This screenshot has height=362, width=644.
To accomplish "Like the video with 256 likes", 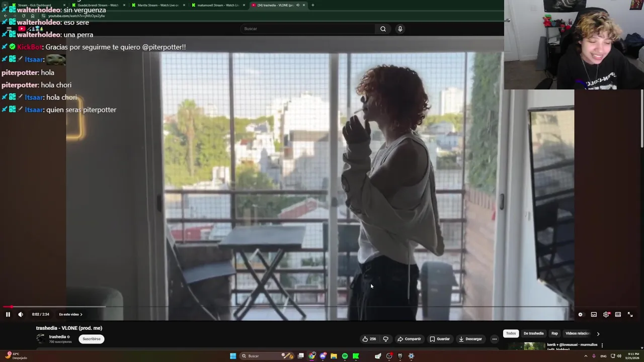I will tap(369, 339).
